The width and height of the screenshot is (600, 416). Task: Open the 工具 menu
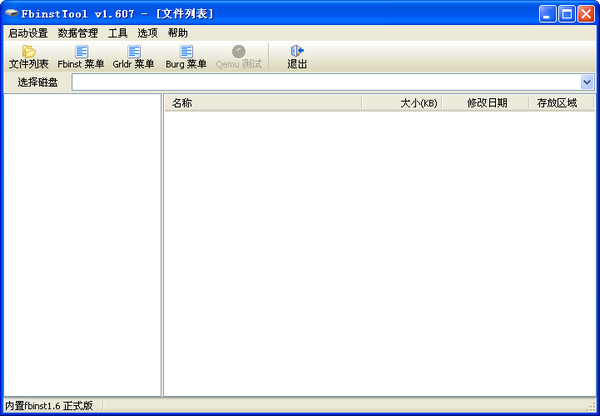[118, 33]
